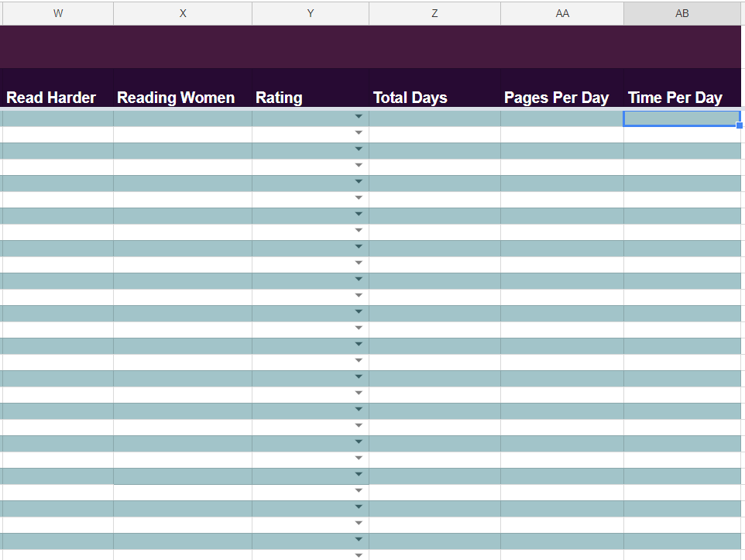
Task: Select first data cell under Pages Per Day
Action: click(x=562, y=119)
